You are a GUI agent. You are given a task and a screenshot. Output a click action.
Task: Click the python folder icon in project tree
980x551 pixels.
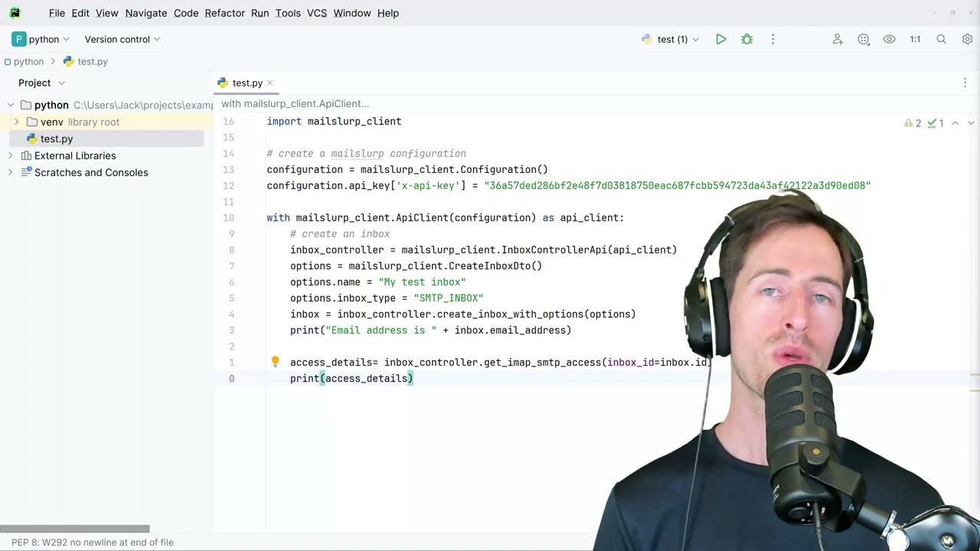click(25, 105)
